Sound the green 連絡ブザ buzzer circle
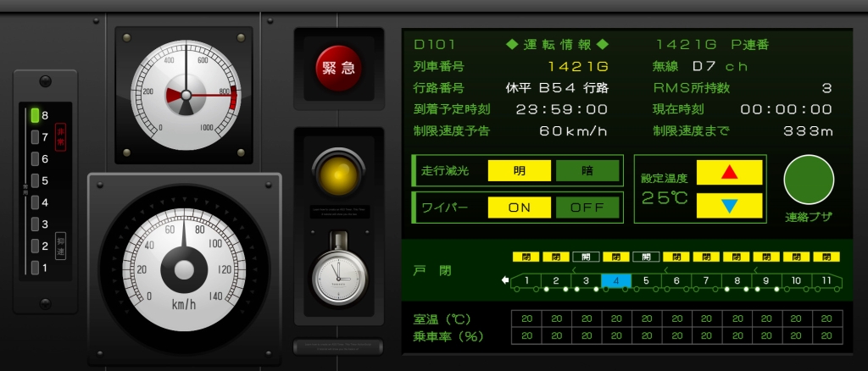Viewport: 868px width, 371px height. point(808,180)
